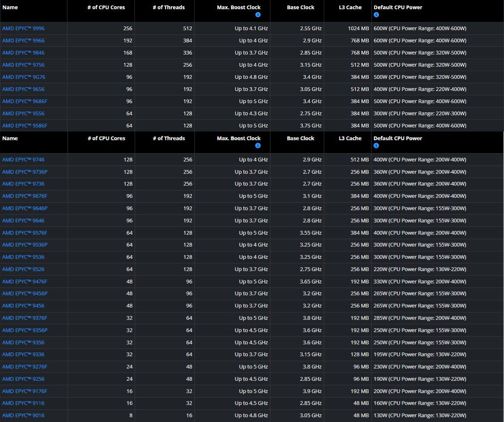504x422 pixels.
Task: Open the AMD EPYC 9686F link
Action: coord(25,101)
